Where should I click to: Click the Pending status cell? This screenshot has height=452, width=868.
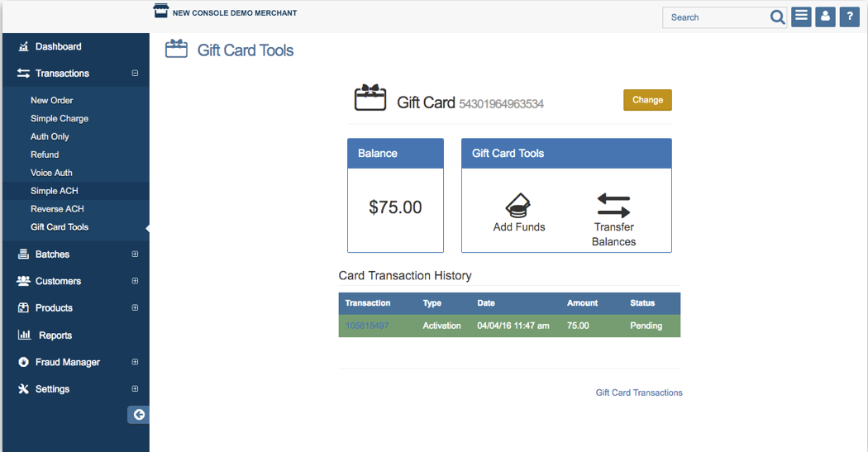(646, 326)
